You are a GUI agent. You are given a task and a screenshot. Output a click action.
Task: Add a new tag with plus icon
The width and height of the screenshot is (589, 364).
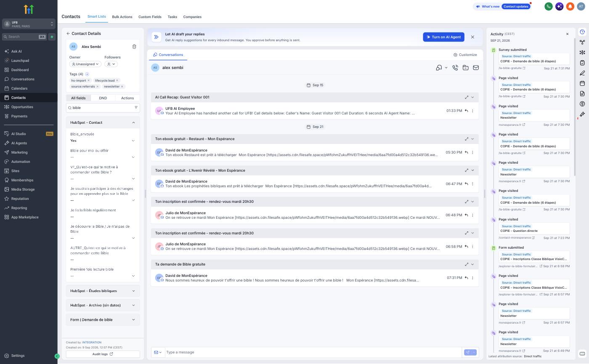pos(87,74)
